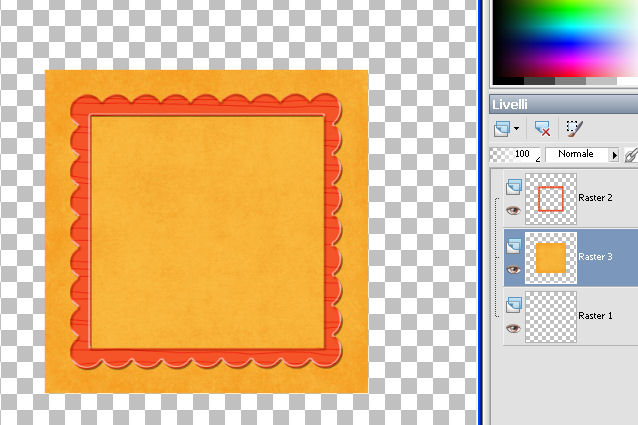This screenshot has height=425, width=638.
Task: Click the Raster 3 layer type icon
Action: (x=514, y=246)
